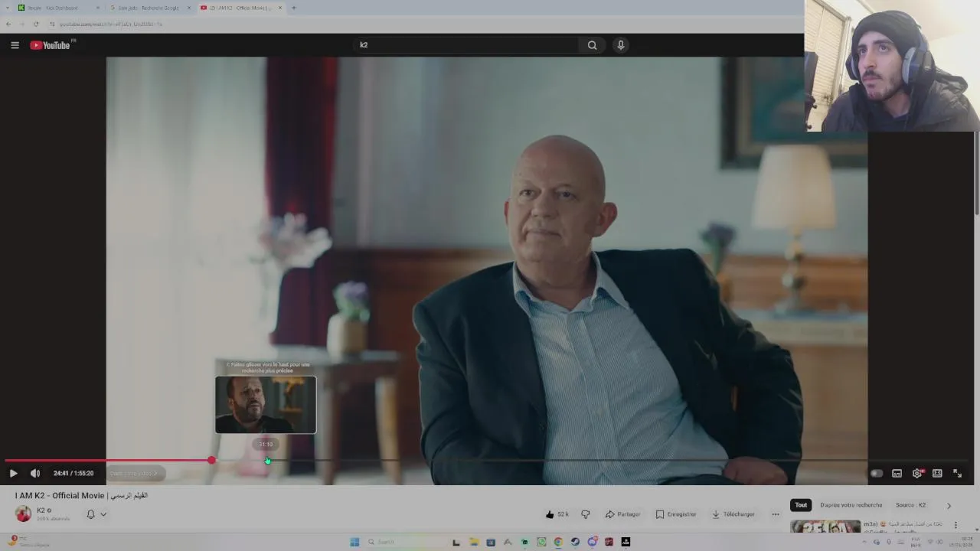The width and height of the screenshot is (980, 551).
Task: Open options for first recommended video
Action: 955,525
